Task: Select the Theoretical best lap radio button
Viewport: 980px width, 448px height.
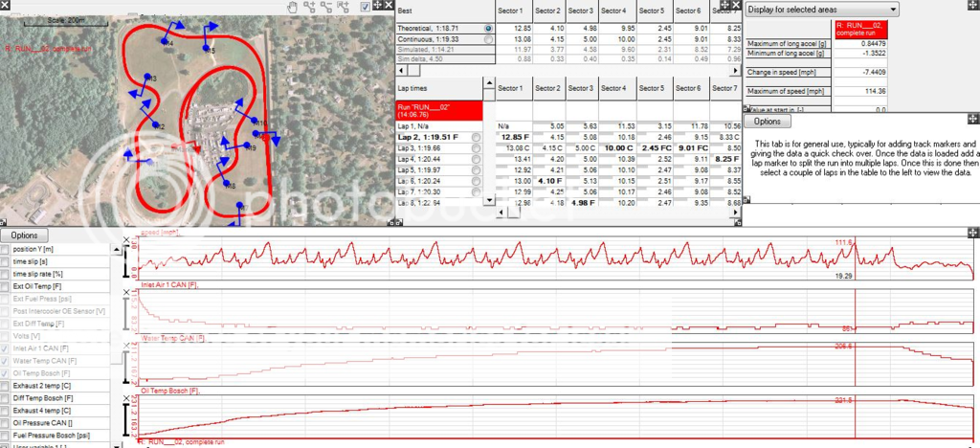Action: tap(489, 29)
